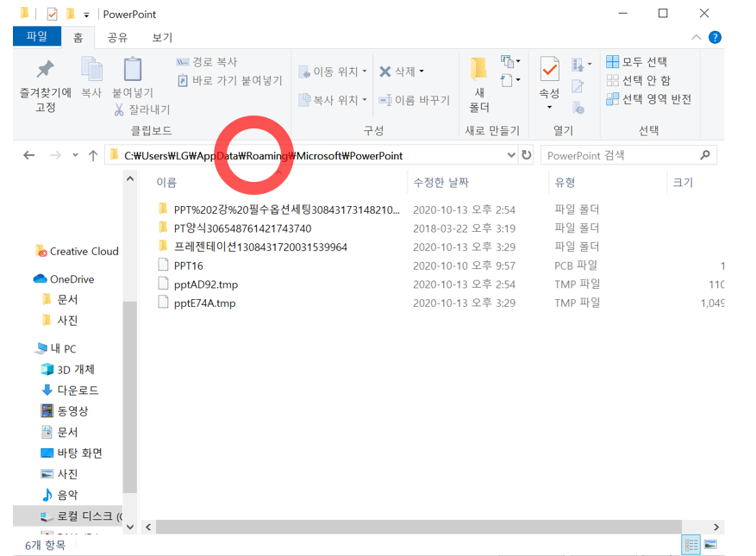756x556 pixels.
Task: Open the 파일 file tab
Action: [x=37, y=36]
